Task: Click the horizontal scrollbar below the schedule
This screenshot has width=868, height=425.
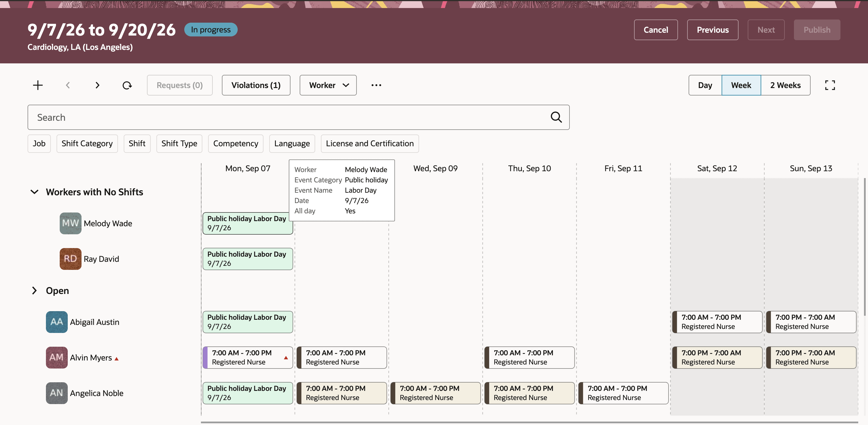Action: click(529, 422)
